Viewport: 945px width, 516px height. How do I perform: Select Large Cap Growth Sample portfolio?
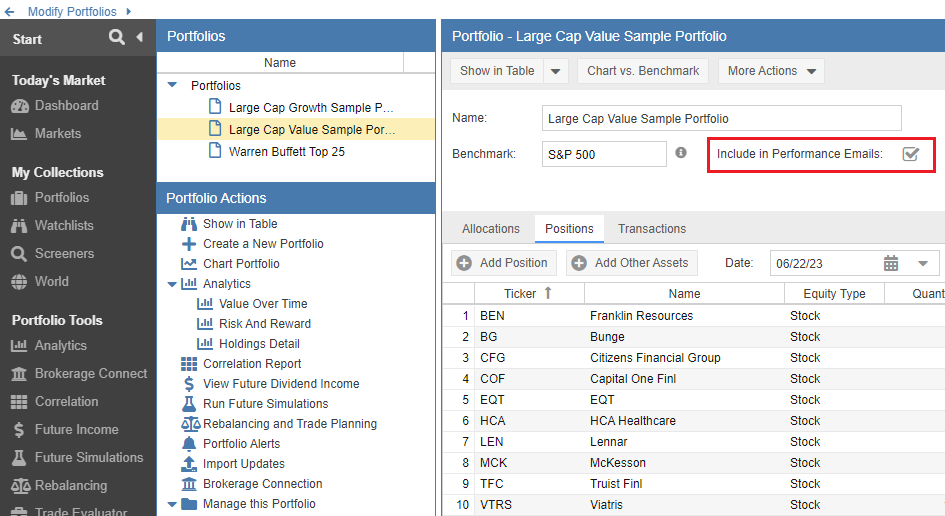click(x=296, y=107)
